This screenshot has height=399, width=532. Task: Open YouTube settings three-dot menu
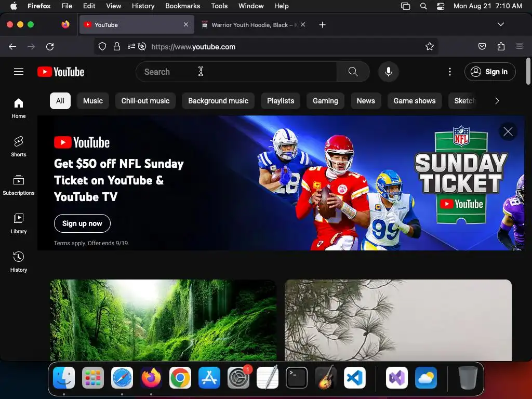click(450, 72)
